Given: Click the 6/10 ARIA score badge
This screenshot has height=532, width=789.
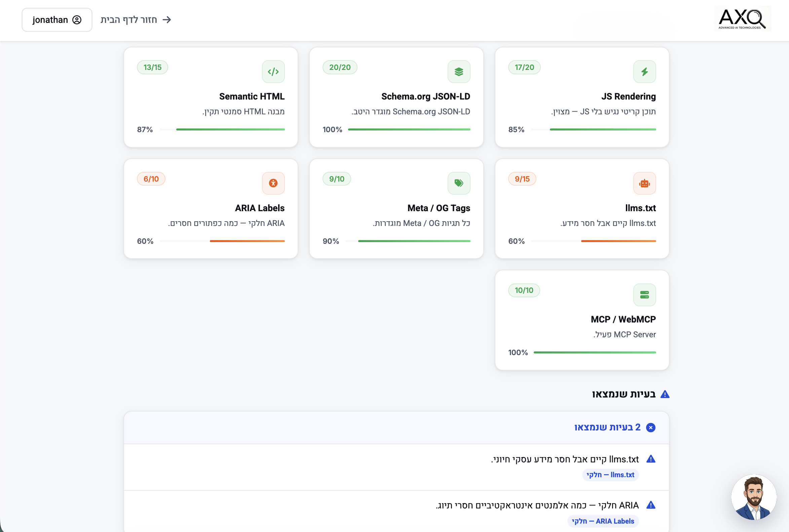Looking at the screenshot, I should click(x=151, y=179).
